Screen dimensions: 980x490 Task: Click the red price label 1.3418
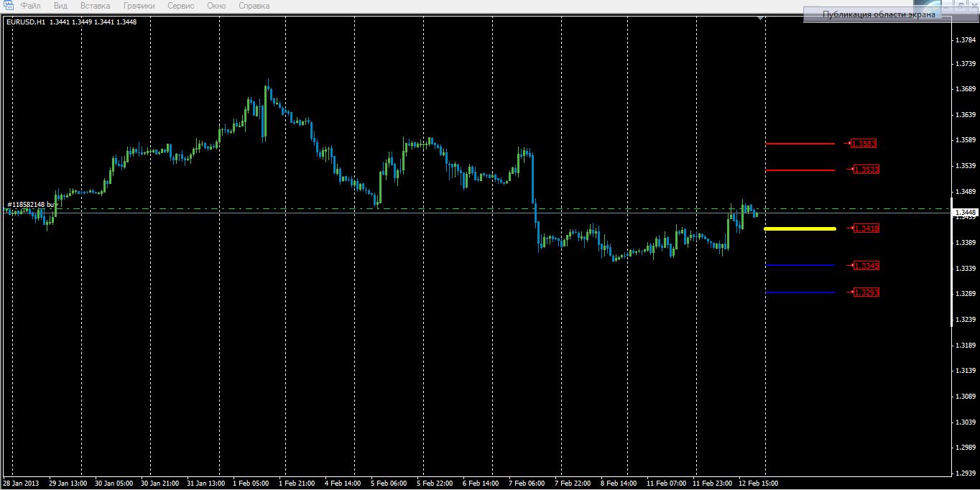point(866,228)
